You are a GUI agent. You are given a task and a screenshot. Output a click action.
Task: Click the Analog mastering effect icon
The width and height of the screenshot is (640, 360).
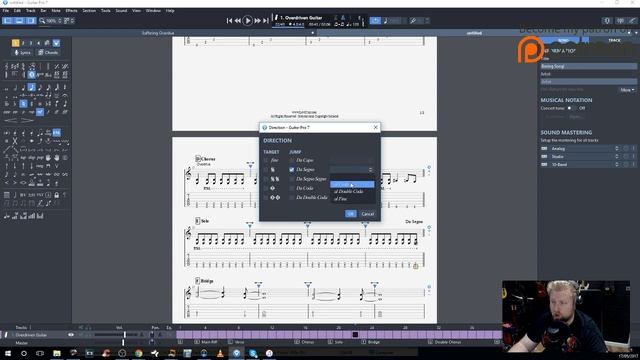[x=544, y=149]
